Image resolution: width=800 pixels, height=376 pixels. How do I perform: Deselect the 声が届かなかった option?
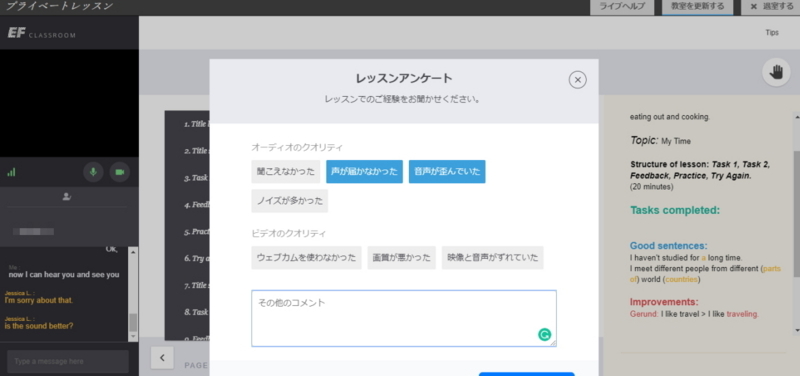(364, 171)
